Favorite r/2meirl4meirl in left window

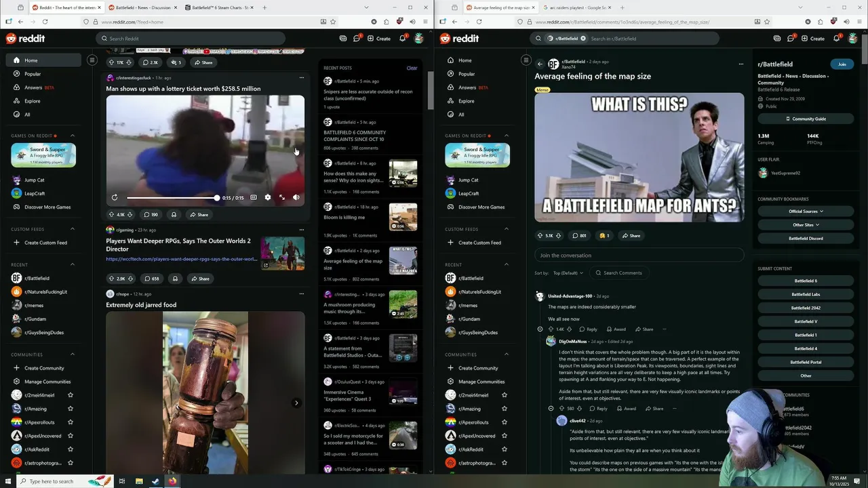[x=71, y=395]
